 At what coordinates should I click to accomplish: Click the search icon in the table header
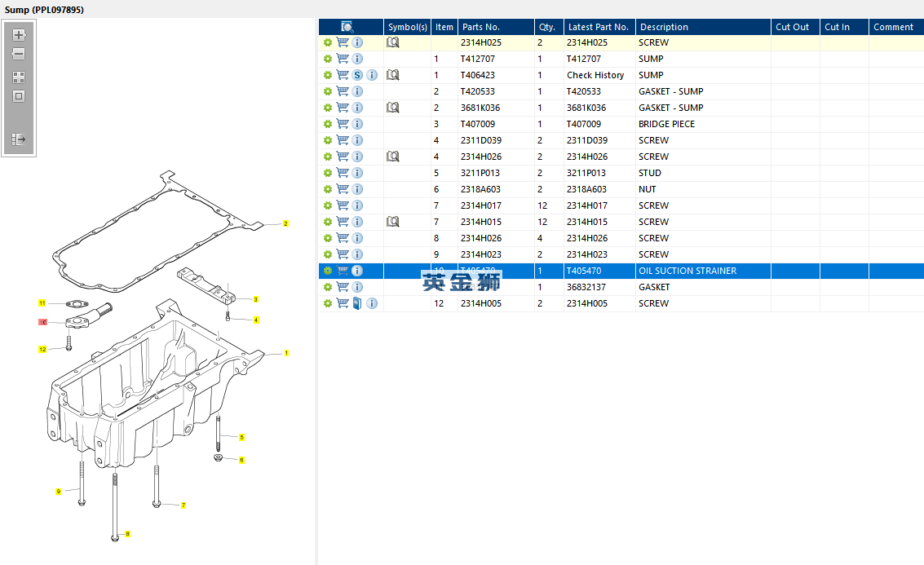347,27
